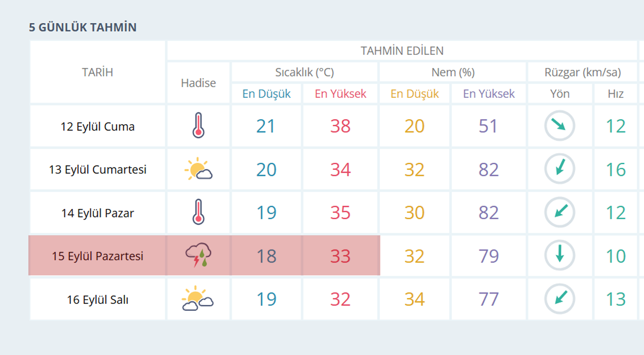Image resolution: width=644 pixels, height=355 pixels.
Task: Click the downward wind arrow for 15 Eylül Pazartesi
Action: (559, 256)
